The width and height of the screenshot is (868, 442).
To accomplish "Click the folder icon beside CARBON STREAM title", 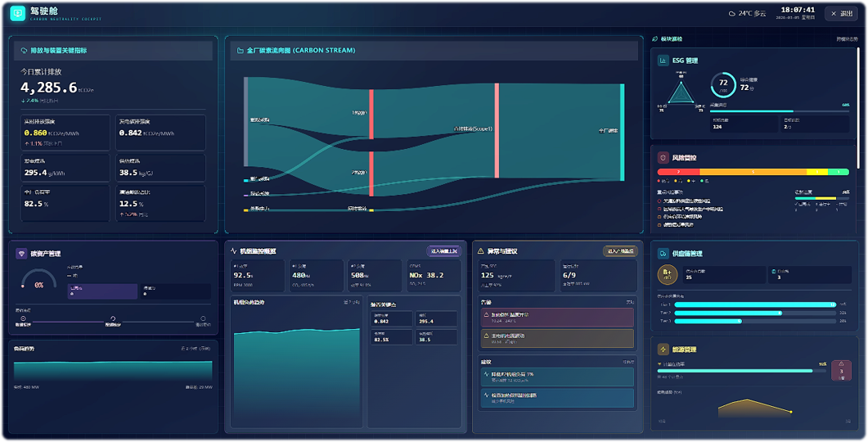I will pyautogui.click(x=241, y=51).
